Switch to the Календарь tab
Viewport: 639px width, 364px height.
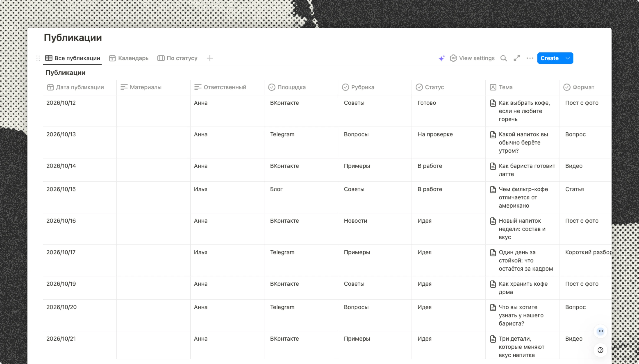coord(129,58)
